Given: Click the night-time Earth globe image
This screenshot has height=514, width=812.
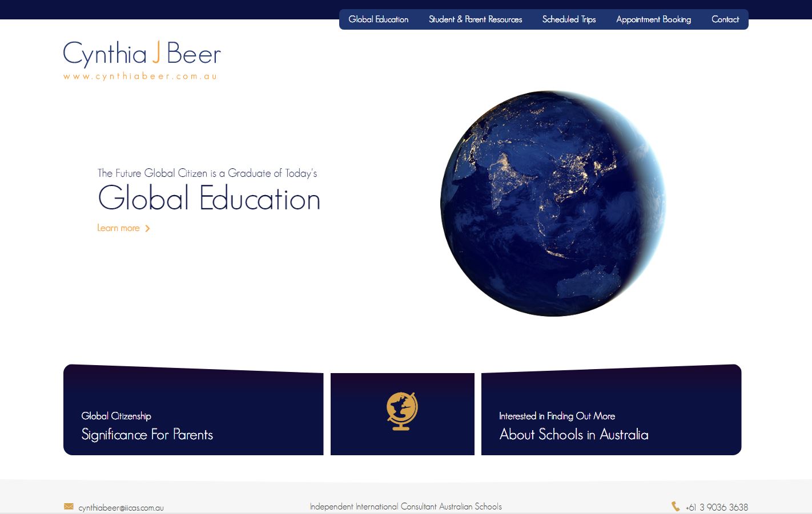Looking at the screenshot, I should (x=553, y=203).
